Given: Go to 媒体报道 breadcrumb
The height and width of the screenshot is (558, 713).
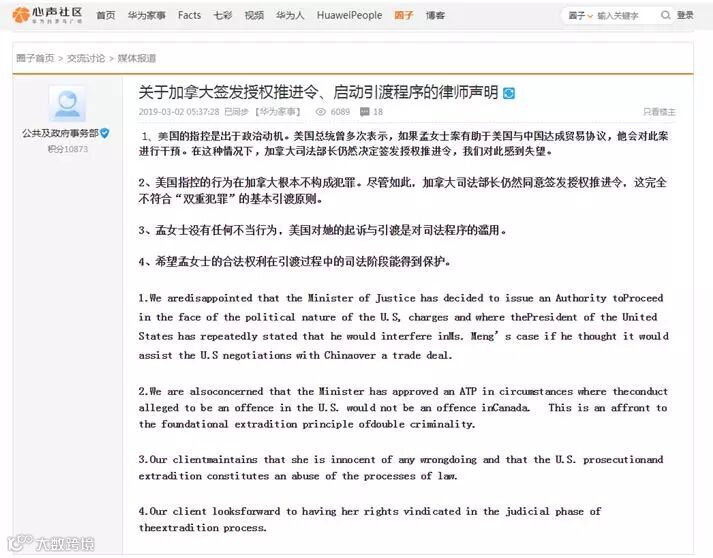Looking at the screenshot, I should [137, 58].
